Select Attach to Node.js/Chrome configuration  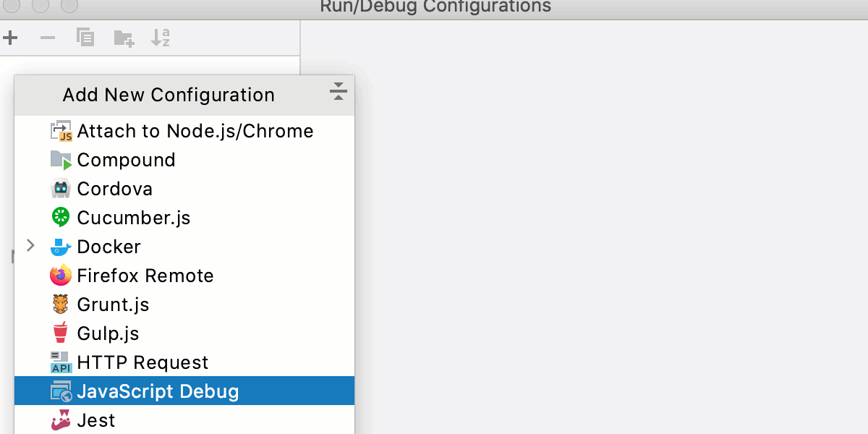click(x=195, y=130)
